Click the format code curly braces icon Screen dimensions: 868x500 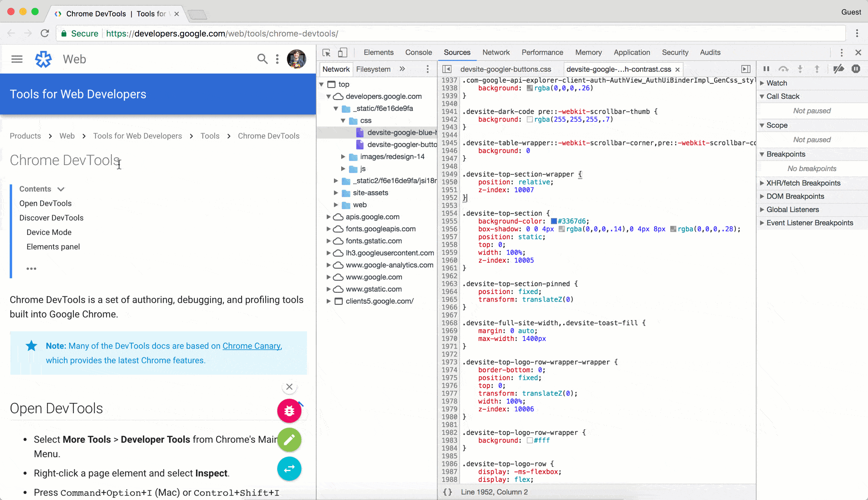[x=448, y=492]
